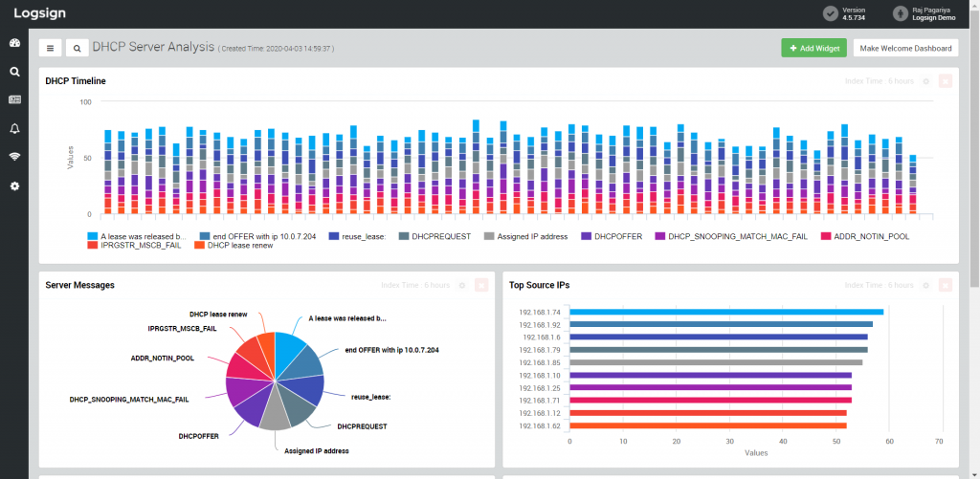Click pie label 'reuse_lease:'
The width and height of the screenshot is (980, 479).
pos(370,397)
